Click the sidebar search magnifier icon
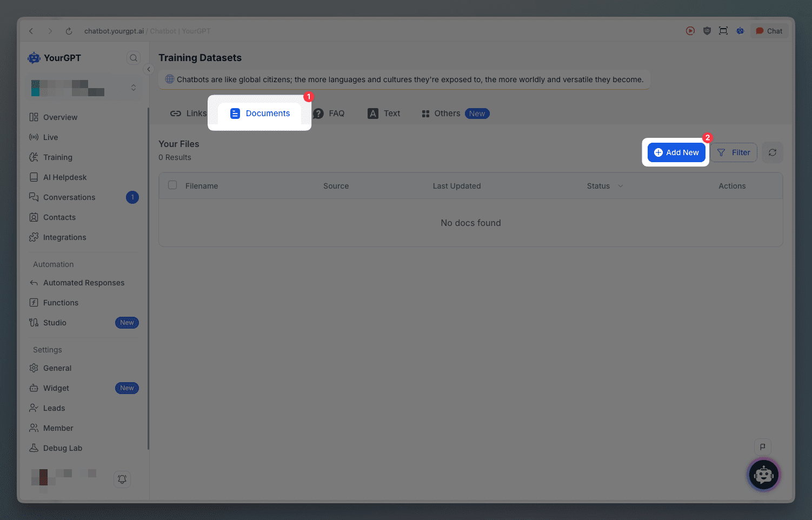Screen dimensions: 812x520 pyautogui.click(x=134, y=58)
